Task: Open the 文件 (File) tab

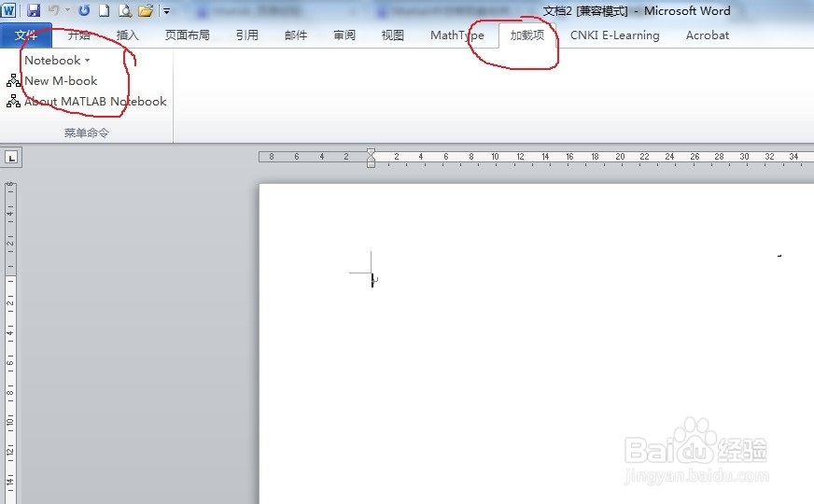Action: click(x=26, y=35)
